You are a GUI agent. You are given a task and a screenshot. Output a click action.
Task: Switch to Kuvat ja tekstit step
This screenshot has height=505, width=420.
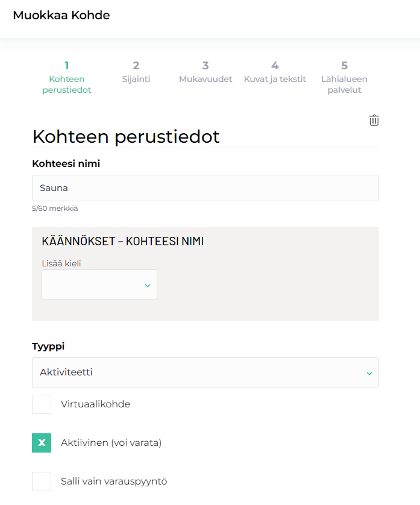tap(275, 72)
